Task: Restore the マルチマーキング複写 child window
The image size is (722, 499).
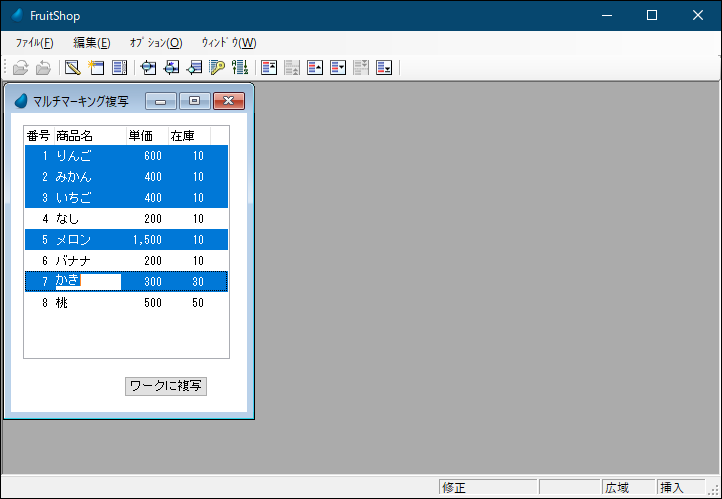Action: click(x=194, y=101)
